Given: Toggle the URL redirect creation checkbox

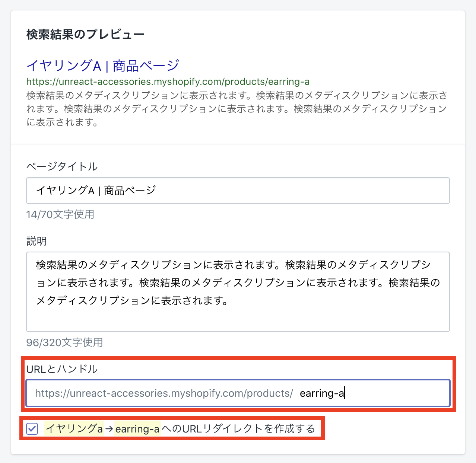Looking at the screenshot, I should click(32, 429).
